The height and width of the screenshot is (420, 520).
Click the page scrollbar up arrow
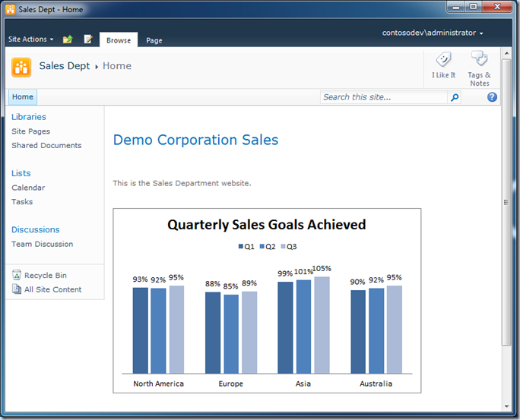(506, 53)
